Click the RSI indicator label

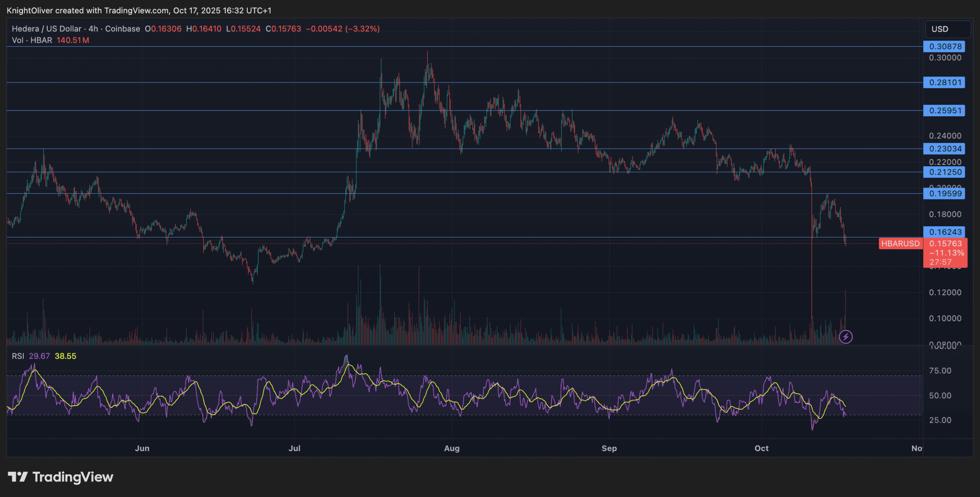tap(18, 356)
